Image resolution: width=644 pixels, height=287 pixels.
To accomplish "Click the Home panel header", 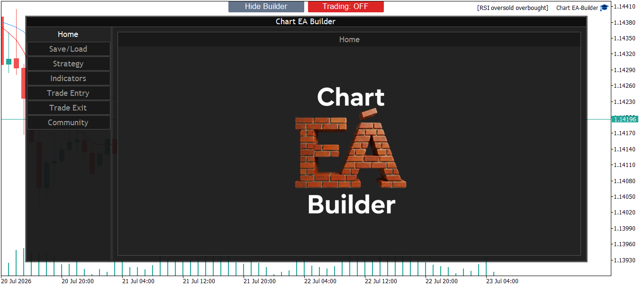I will click(349, 39).
